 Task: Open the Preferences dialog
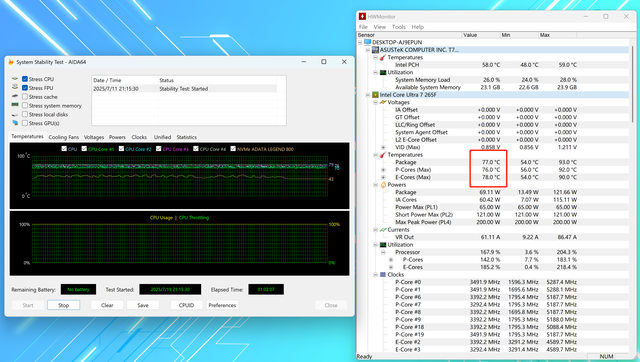(x=222, y=305)
